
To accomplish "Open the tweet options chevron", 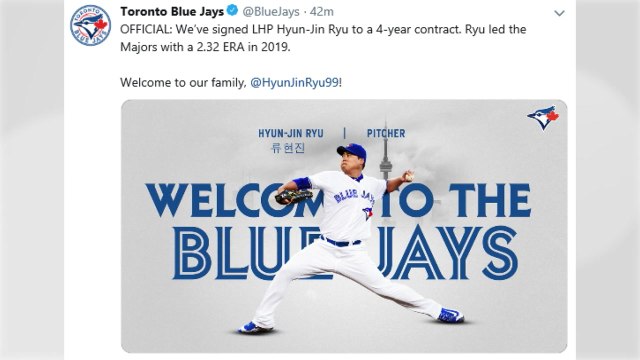I will coord(559,13).
